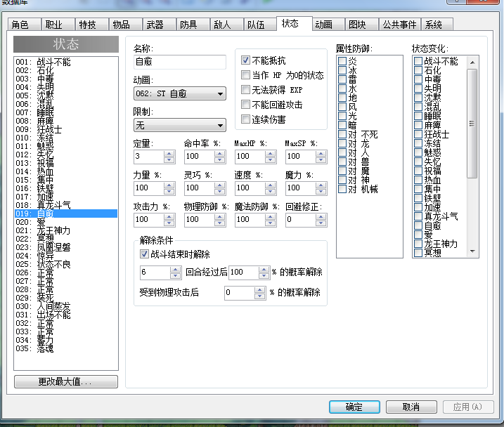This screenshot has width=504, height=427.
Task: Click the 名称 field containing 自愈
Action: 180,62
